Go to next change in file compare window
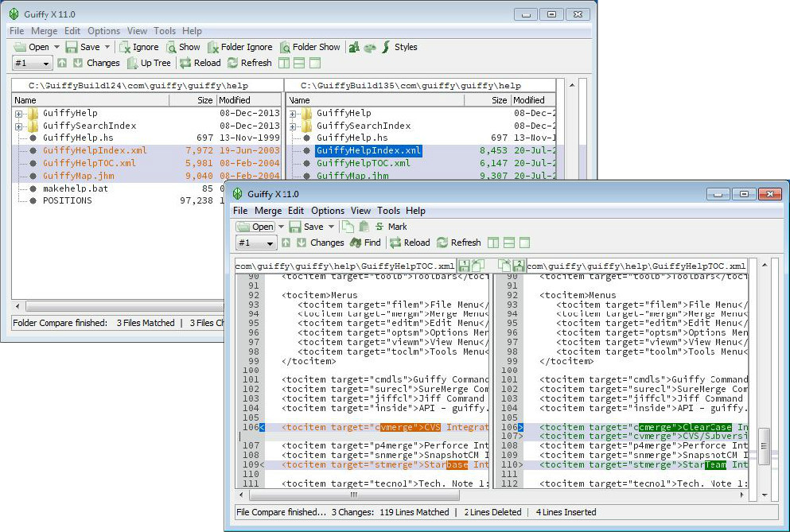Viewport: 790px width, 532px height. pyautogui.click(x=302, y=243)
